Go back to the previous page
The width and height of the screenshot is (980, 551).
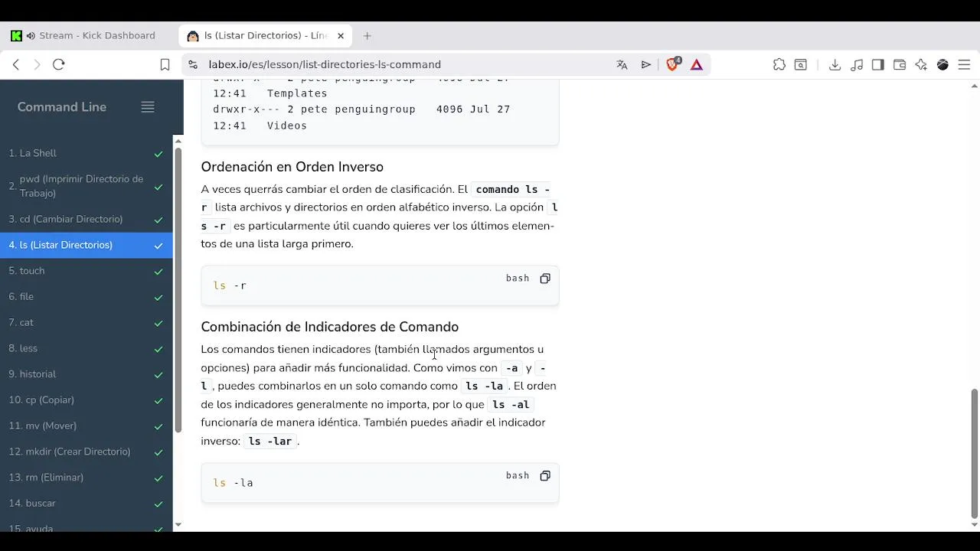pyautogui.click(x=16, y=65)
